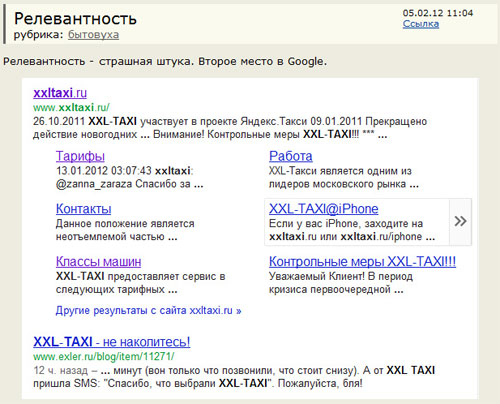
Task: Open the Работа sitelink
Action: click(x=291, y=156)
